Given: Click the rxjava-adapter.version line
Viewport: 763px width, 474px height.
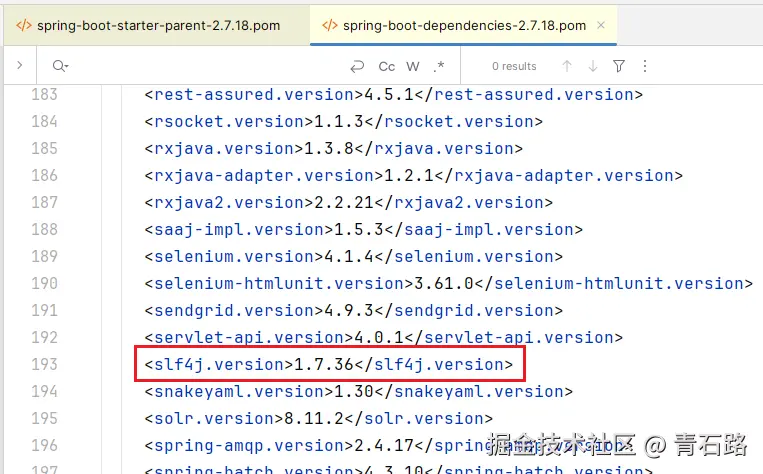Looking at the screenshot, I should click(413, 175).
